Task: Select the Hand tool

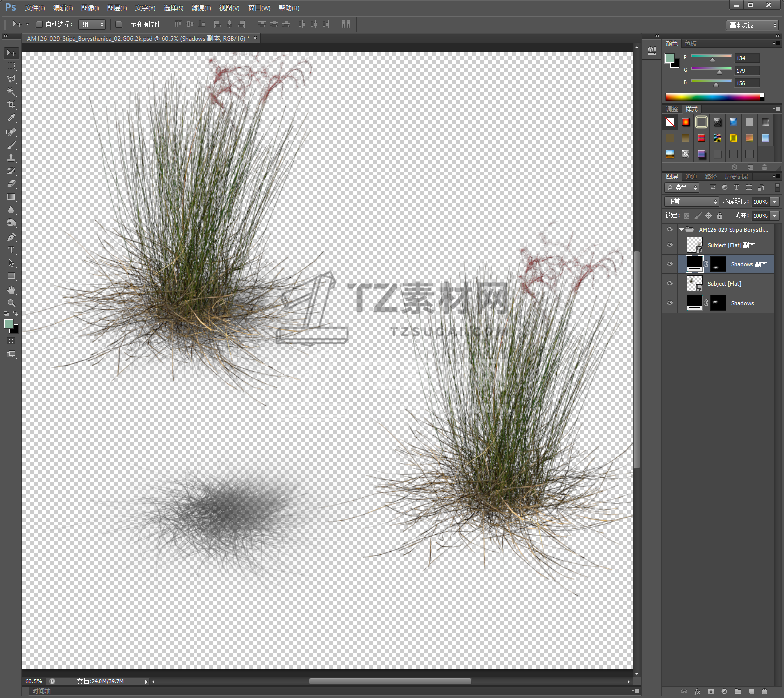Action: click(11, 290)
